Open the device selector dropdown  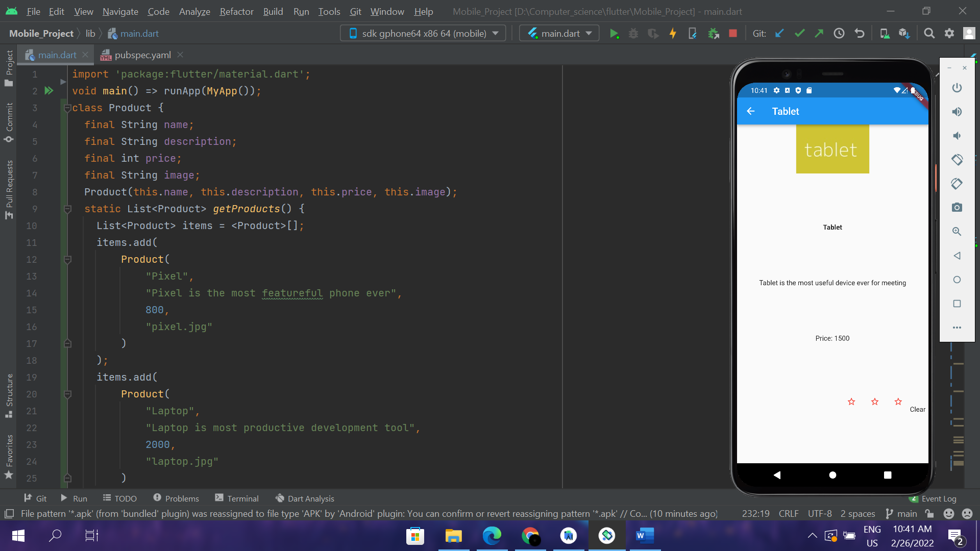pos(423,33)
